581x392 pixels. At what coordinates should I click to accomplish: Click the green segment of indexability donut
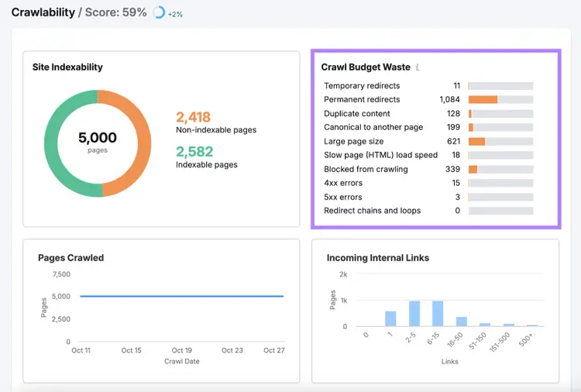coord(52,143)
